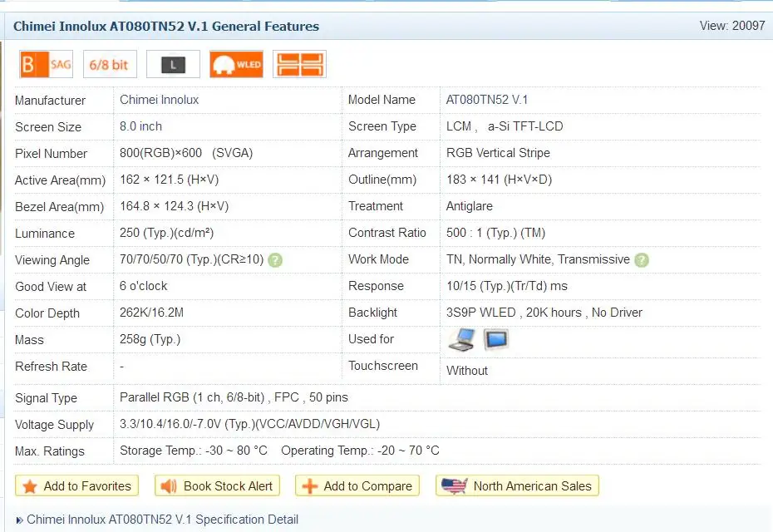The width and height of the screenshot is (773, 532).
Task: Click the model name AT080TN52 V.1 value
Action: click(x=487, y=100)
